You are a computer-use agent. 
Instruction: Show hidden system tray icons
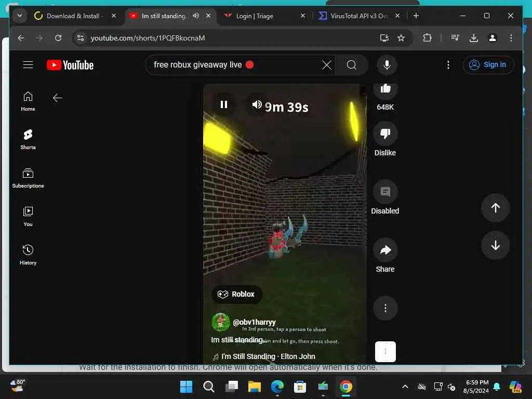click(x=405, y=387)
